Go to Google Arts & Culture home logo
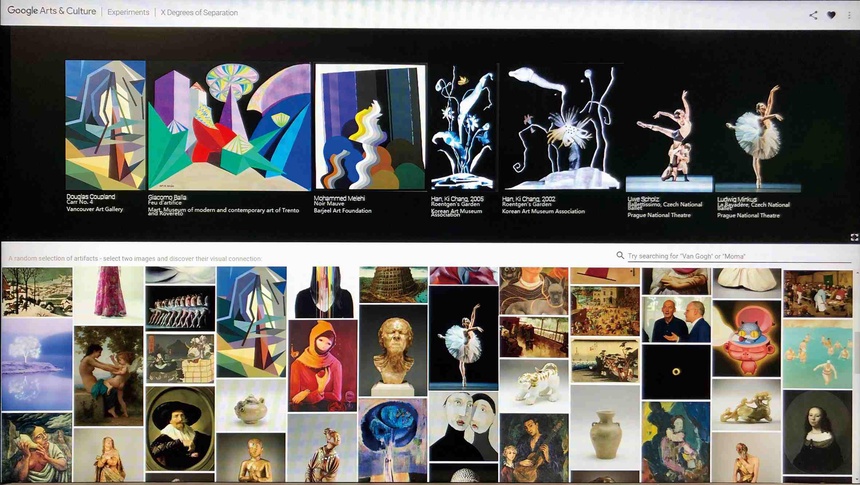Viewport: 860px width, 485px height. point(52,11)
